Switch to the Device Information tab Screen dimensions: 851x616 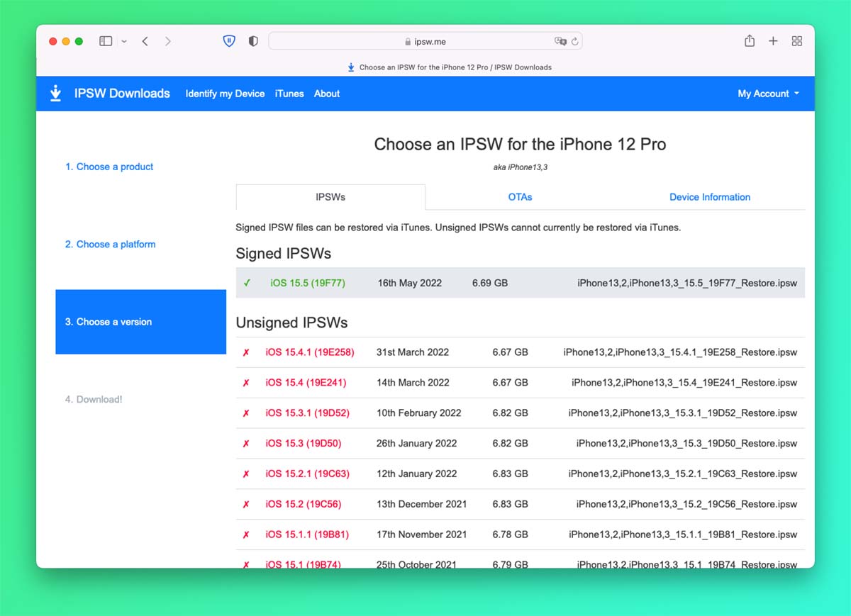710,197
